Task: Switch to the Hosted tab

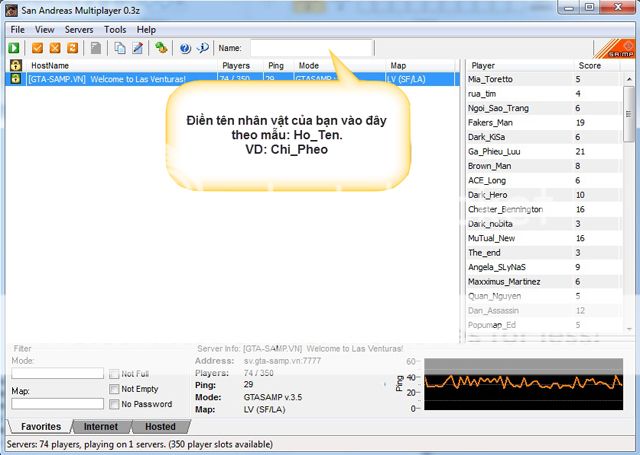Action: [x=160, y=427]
